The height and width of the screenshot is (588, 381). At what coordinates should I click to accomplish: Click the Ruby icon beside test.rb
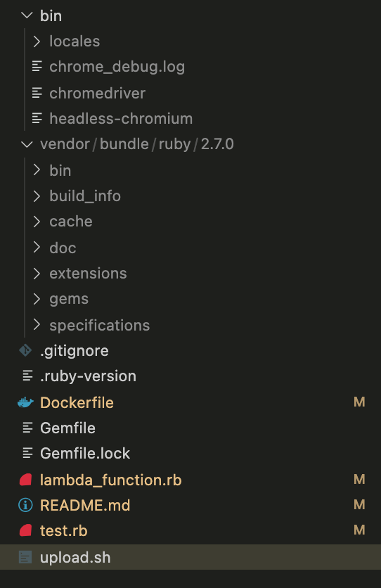25,530
